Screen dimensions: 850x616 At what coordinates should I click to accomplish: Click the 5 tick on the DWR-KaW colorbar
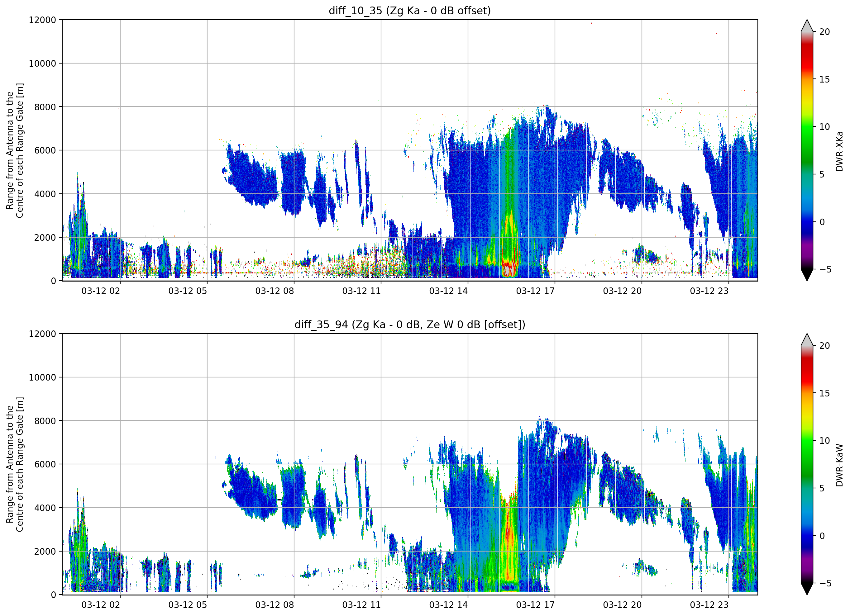click(822, 488)
